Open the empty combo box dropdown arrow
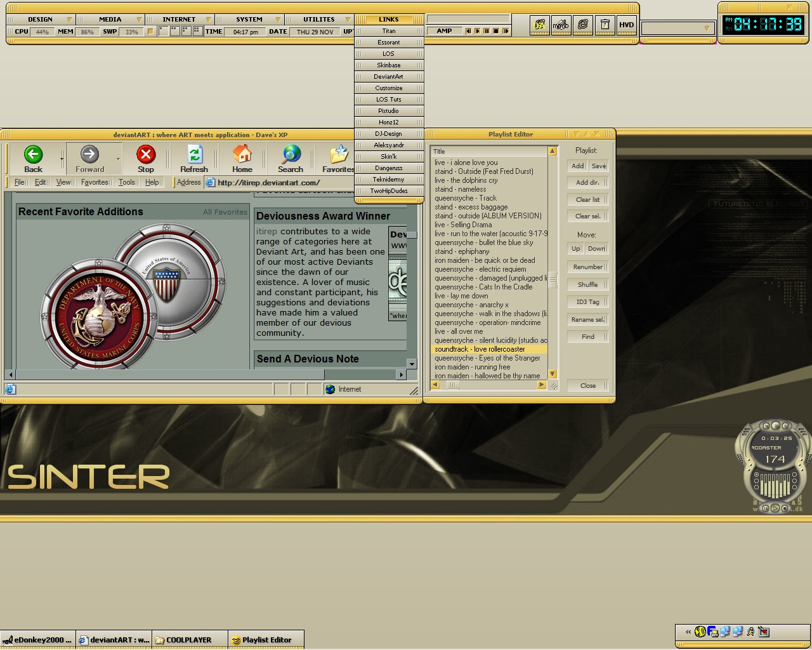The image size is (812, 650). pyautogui.click(x=707, y=29)
